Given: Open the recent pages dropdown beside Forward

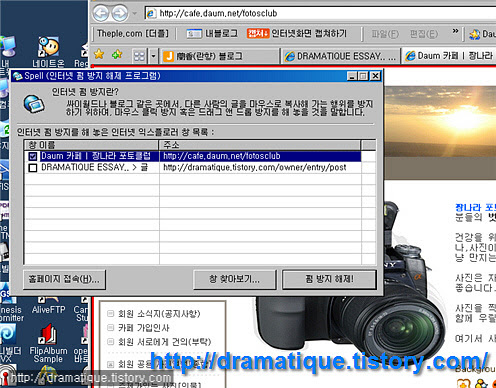Looking at the screenshot, I should pos(135,14).
